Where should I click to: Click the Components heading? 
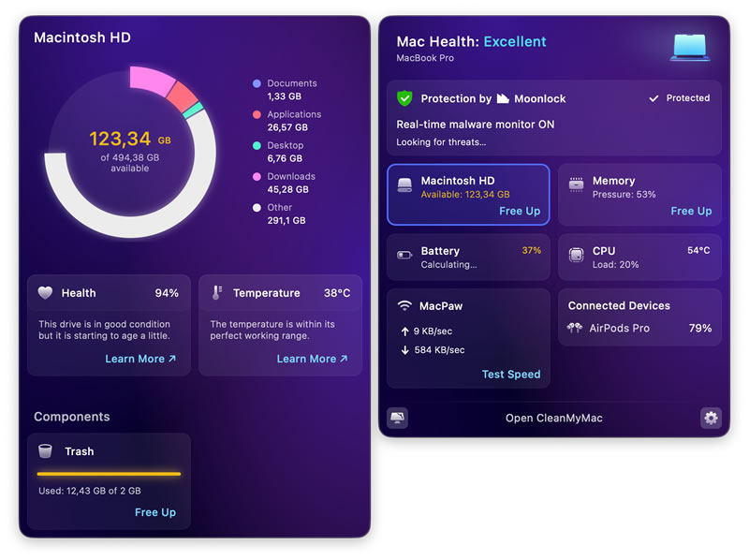point(72,417)
